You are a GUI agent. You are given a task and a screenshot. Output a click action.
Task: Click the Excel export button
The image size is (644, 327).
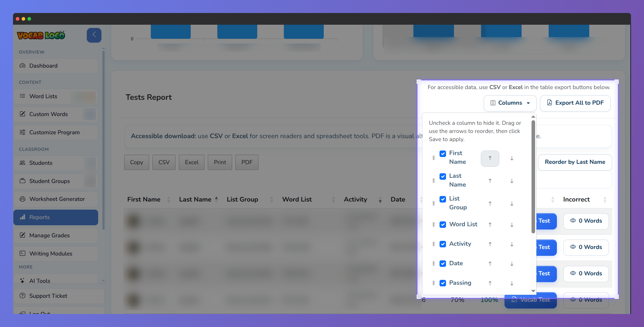click(x=191, y=162)
